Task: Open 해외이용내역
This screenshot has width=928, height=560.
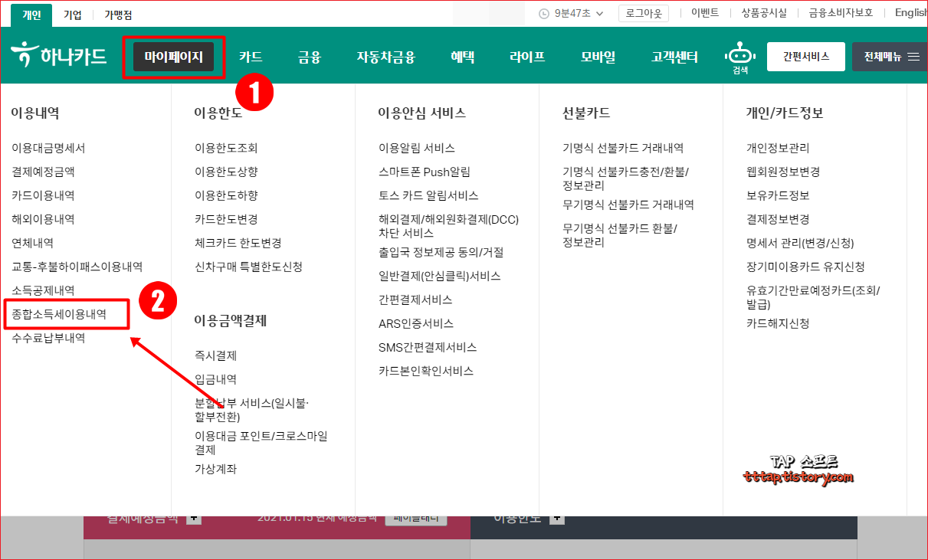Action: 43,219
